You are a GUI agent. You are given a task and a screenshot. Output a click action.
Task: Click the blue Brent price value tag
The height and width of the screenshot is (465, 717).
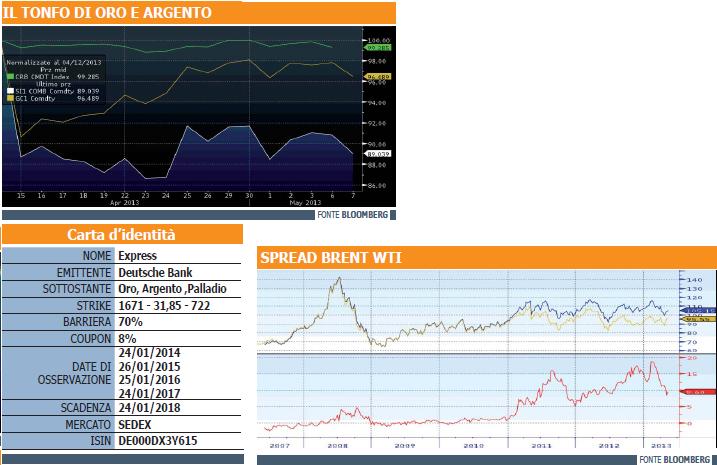click(x=698, y=310)
